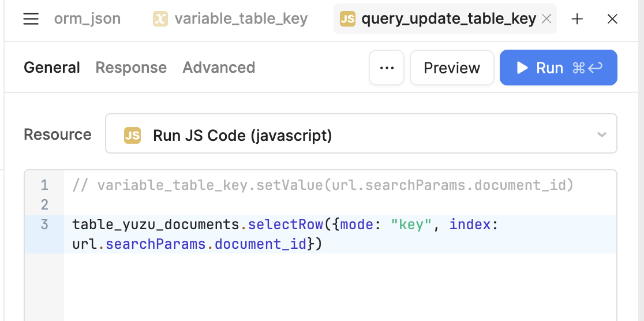Viewport: 644px width, 321px height.
Task: Select the variable_table_key tab
Action: click(x=241, y=19)
